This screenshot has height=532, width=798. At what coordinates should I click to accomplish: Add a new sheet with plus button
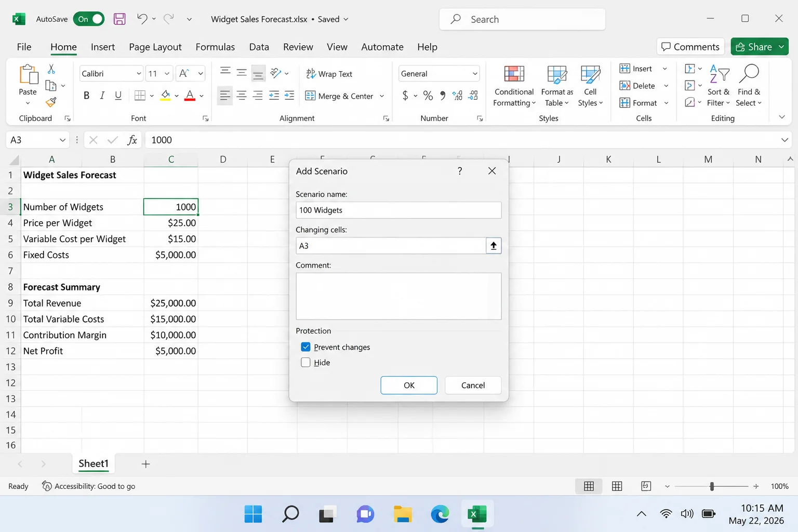[146, 464]
